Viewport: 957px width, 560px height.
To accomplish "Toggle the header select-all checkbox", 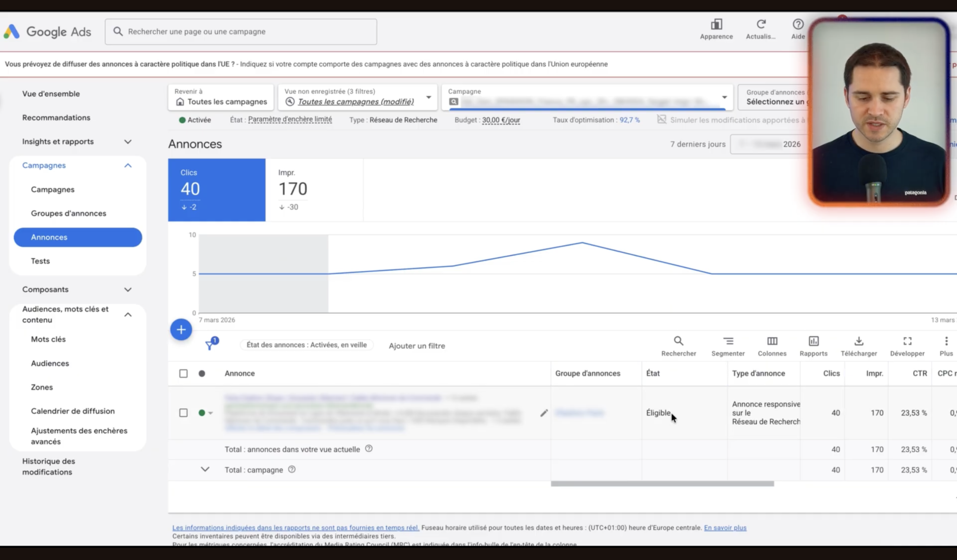I will click(184, 373).
